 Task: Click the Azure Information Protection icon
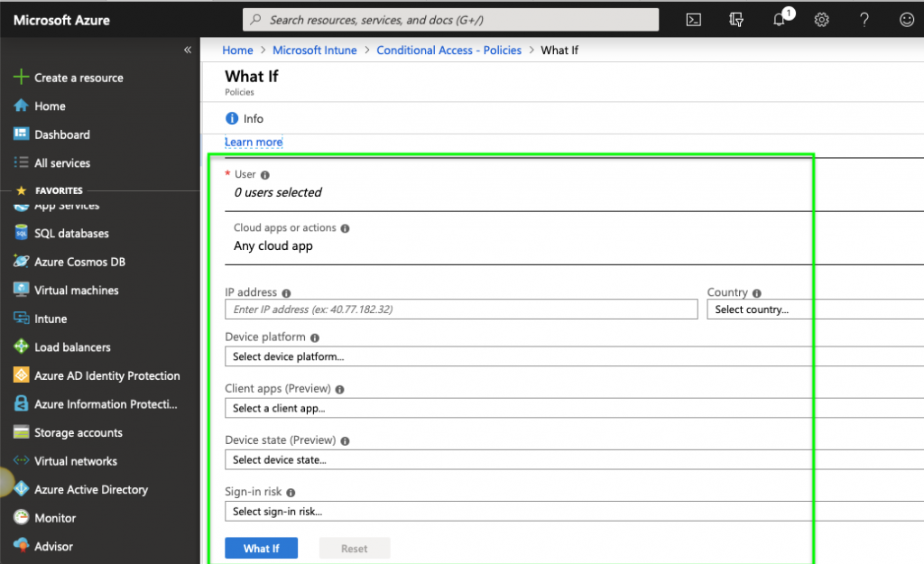[x=22, y=403]
